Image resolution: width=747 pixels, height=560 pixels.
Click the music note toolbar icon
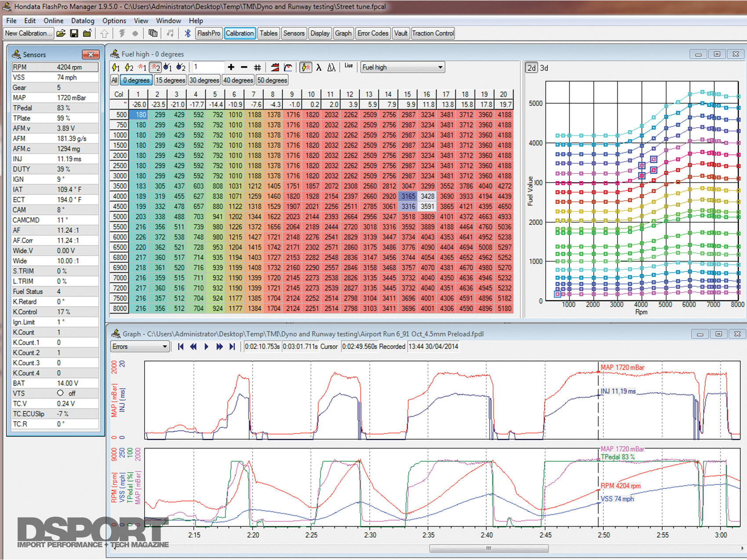tap(170, 33)
